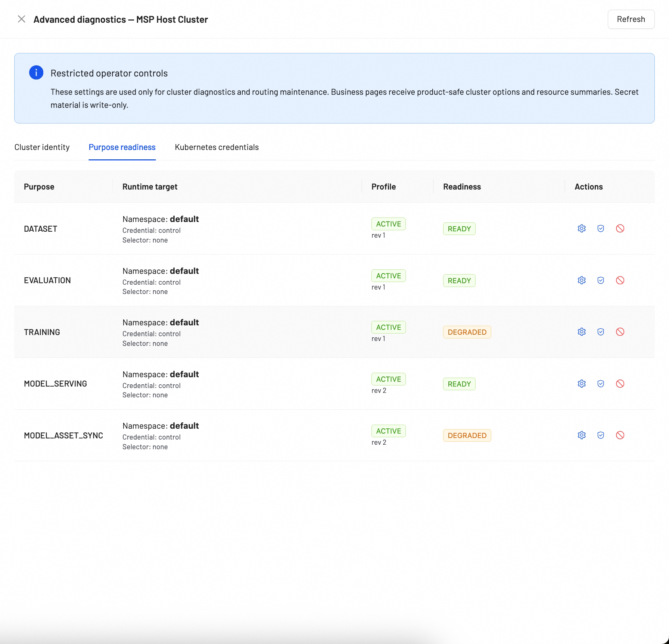The height and width of the screenshot is (644, 669).
Task: Click ACTIVE profile badge for MODEL_ASSET_SYNC
Action: click(x=388, y=431)
